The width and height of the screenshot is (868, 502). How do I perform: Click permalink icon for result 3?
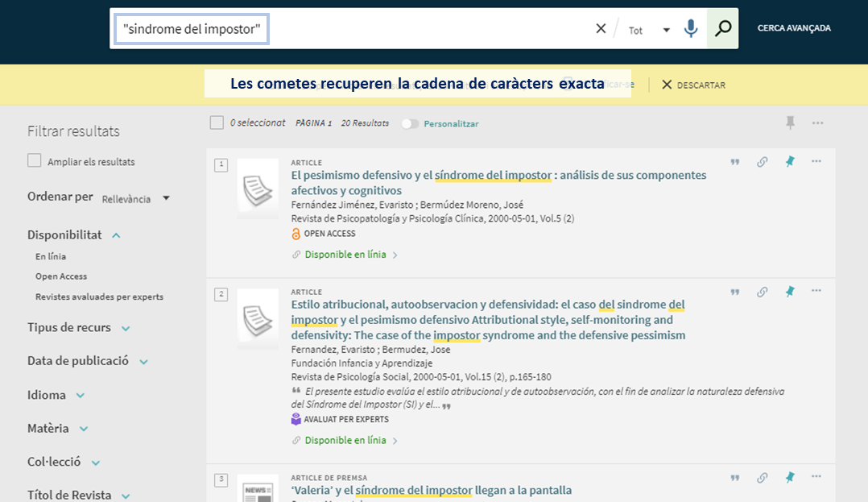(x=763, y=478)
